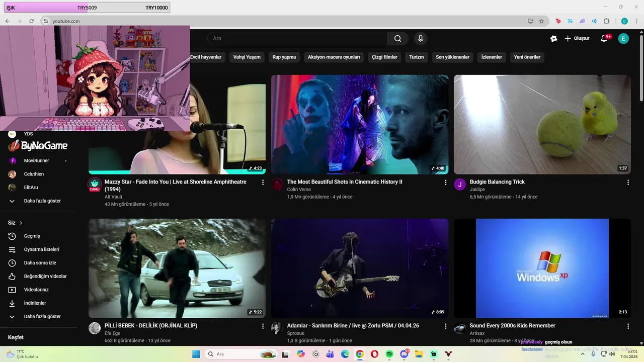Activate voice search microphone icon

click(421, 39)
